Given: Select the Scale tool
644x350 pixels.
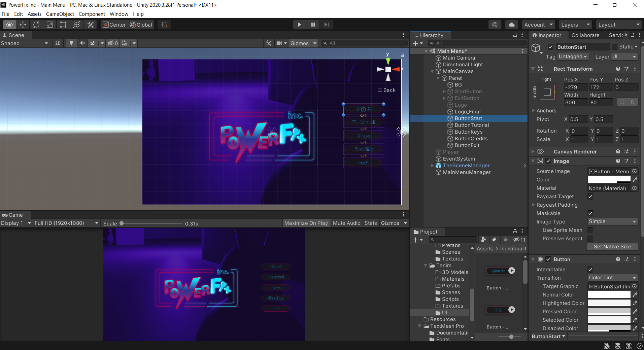Looking at the screenshot, I should [50, 25].
